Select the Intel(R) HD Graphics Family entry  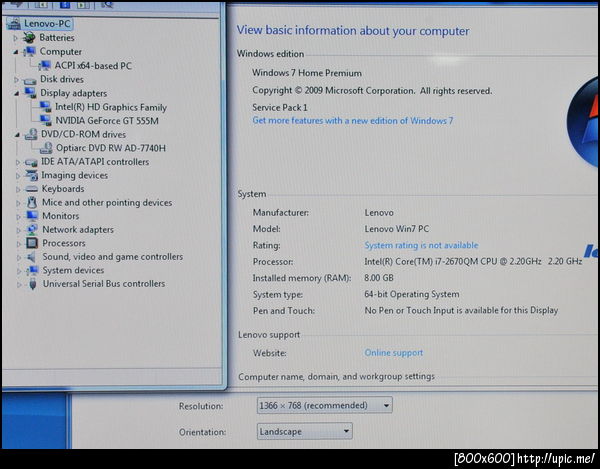tap(111, 107)
